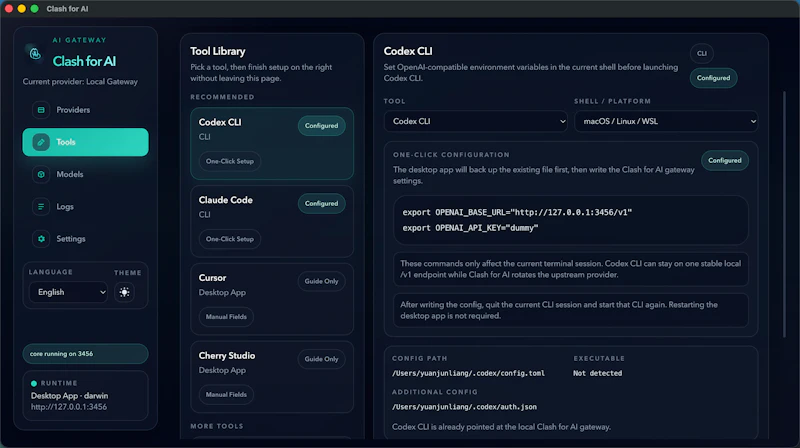The image size is (800, 448).
Task: Select the Tools navigation item
Action: [85, 142]
